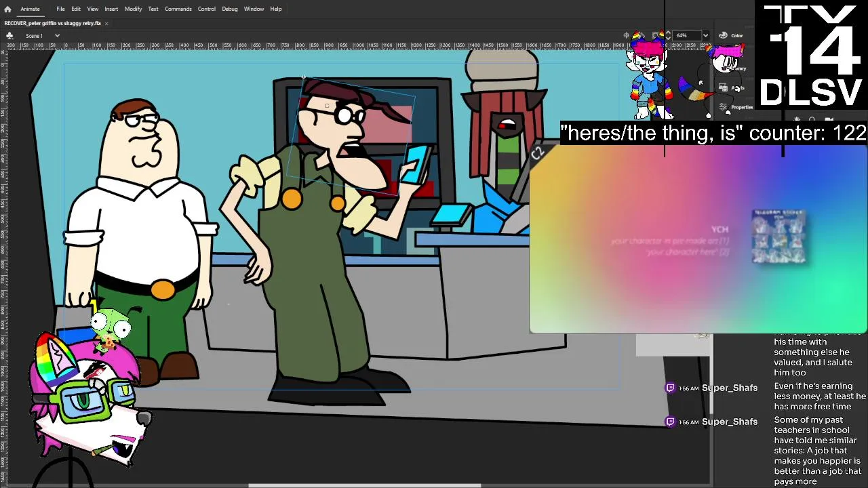
Task: Select the RECOVER_peter griffin vs shaggy retry.fla tab
Action: [53, 23]
